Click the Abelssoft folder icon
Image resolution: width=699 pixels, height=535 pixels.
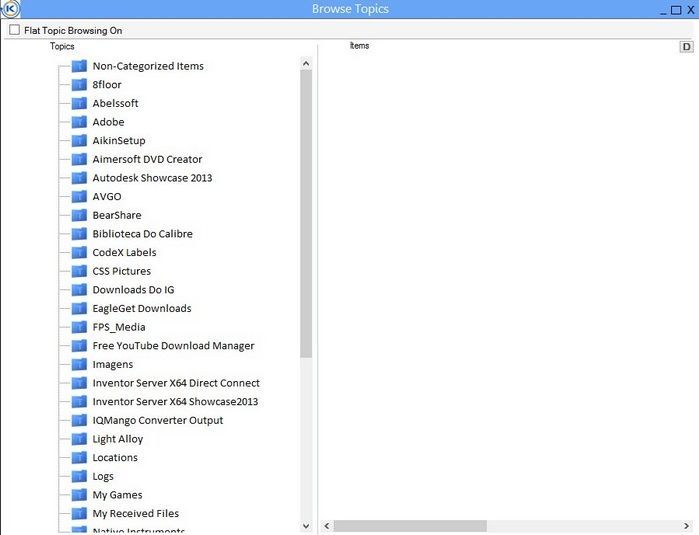(x=79, y=103)
